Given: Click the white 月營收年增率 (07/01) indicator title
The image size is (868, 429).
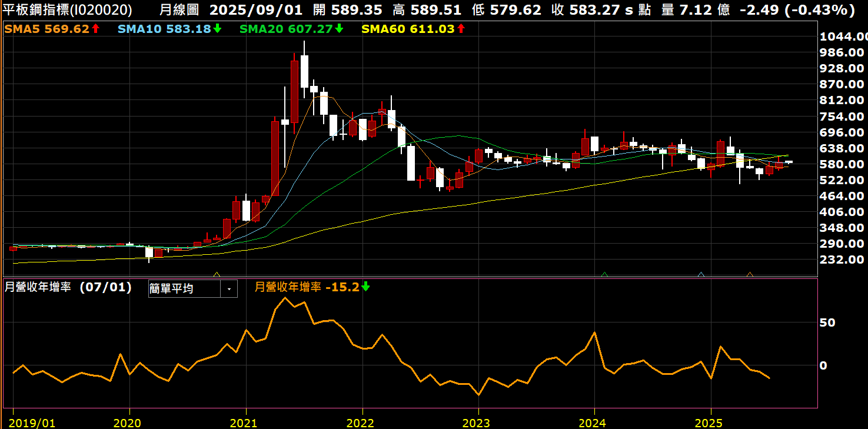Looking at the screenshot, I should point(68,287).
